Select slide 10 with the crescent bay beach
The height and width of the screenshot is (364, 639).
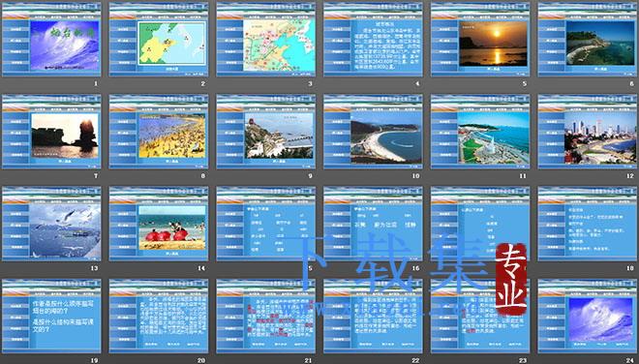pyautogui.click(x=373, y=132)
